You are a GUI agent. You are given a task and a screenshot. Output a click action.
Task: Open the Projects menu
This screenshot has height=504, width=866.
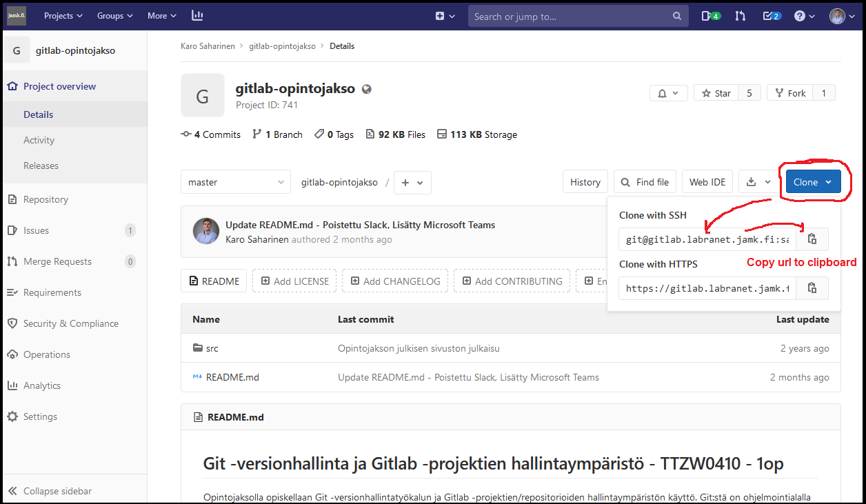[x=63, y=16]
